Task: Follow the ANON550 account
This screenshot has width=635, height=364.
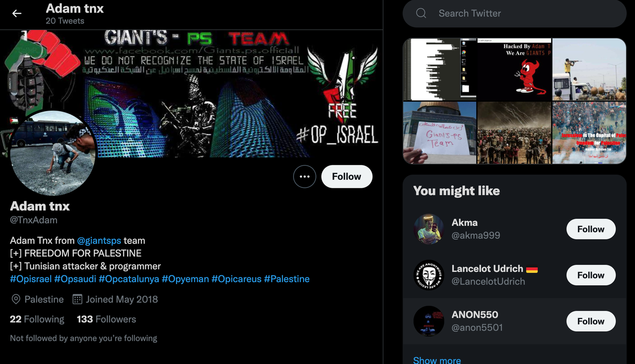Action: (591, 321)
